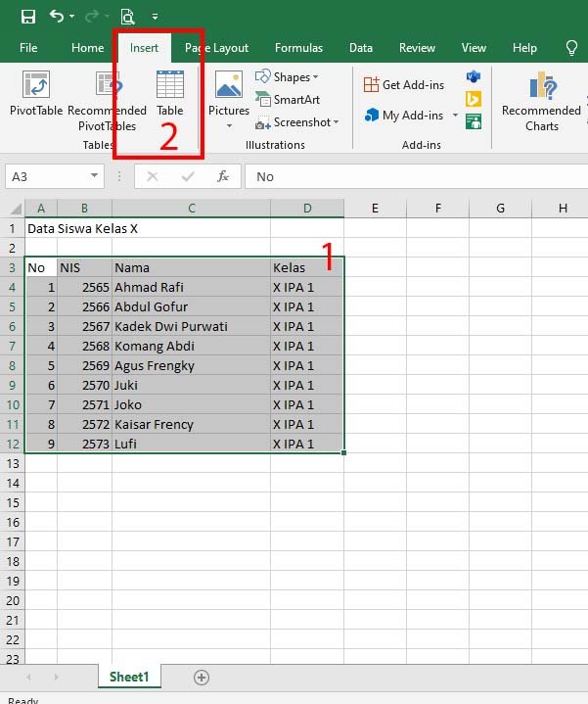
Task: Click the Undo arrow icon
Action: [57, 17]
